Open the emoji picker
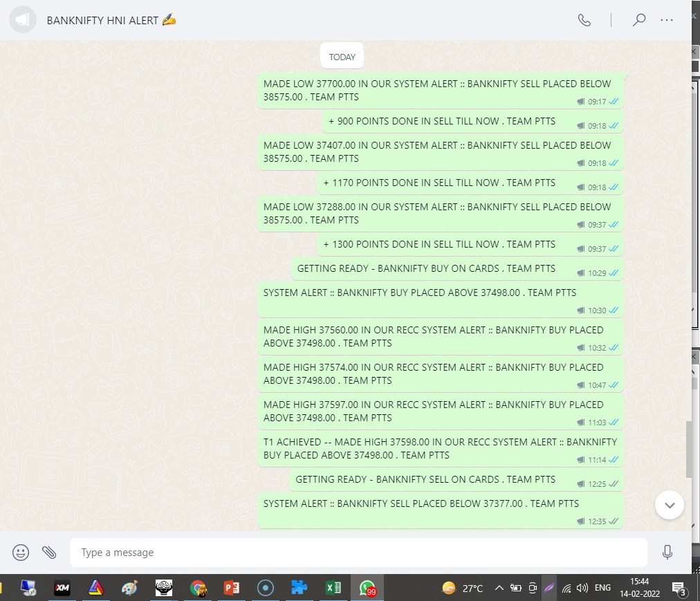The width and height of the screenshot is (700, 601). pos(21,553)
